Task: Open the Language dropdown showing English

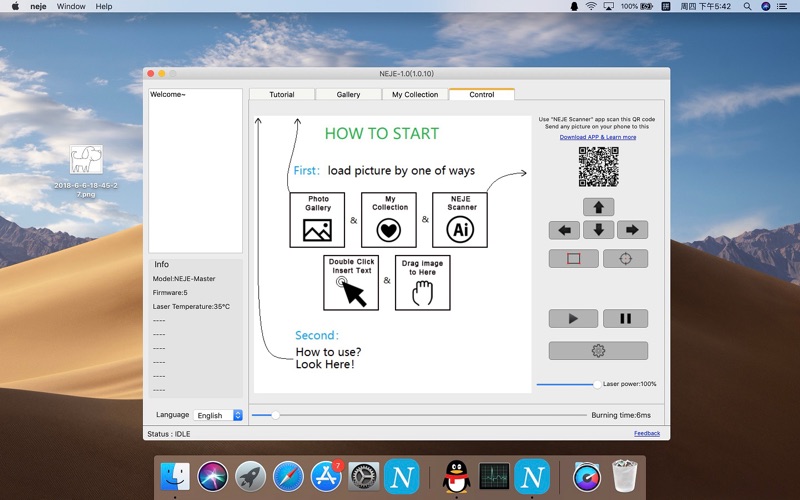Action: click(x=219, y=415)
